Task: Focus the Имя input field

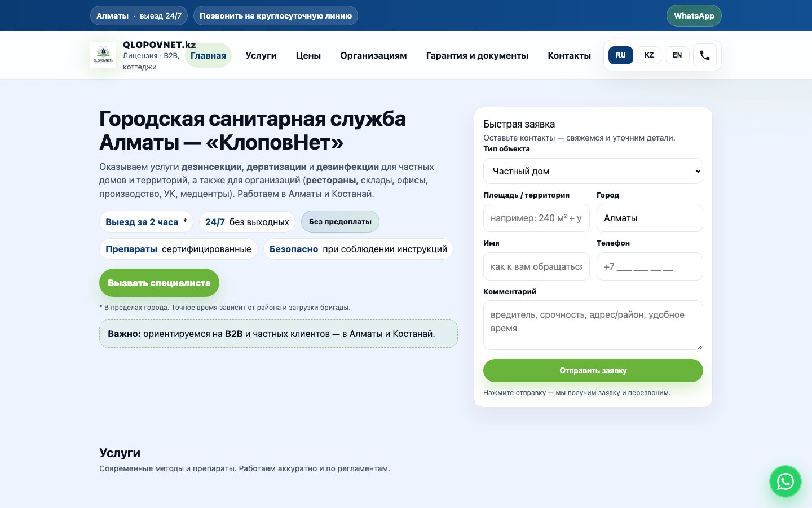Action: click(536, 266)
